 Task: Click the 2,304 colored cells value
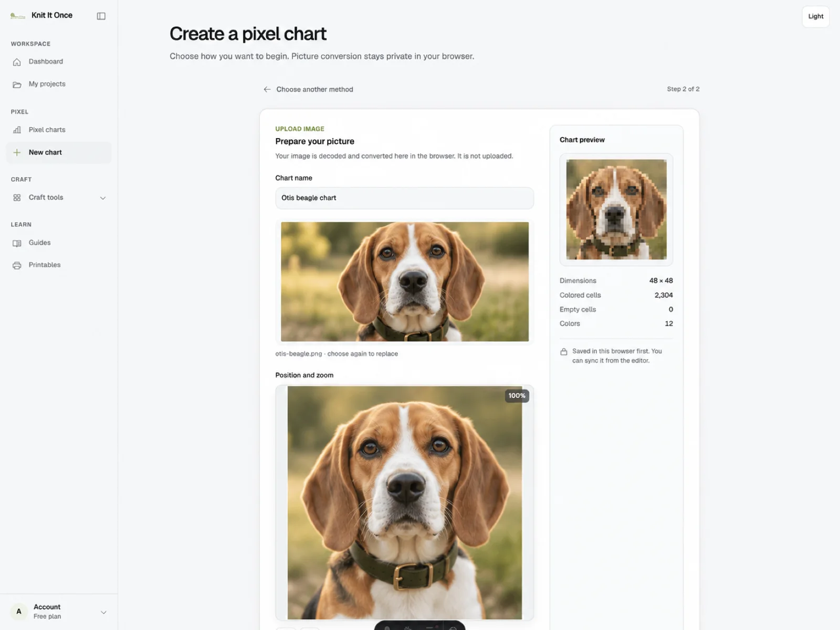click(x=664, y=295)
